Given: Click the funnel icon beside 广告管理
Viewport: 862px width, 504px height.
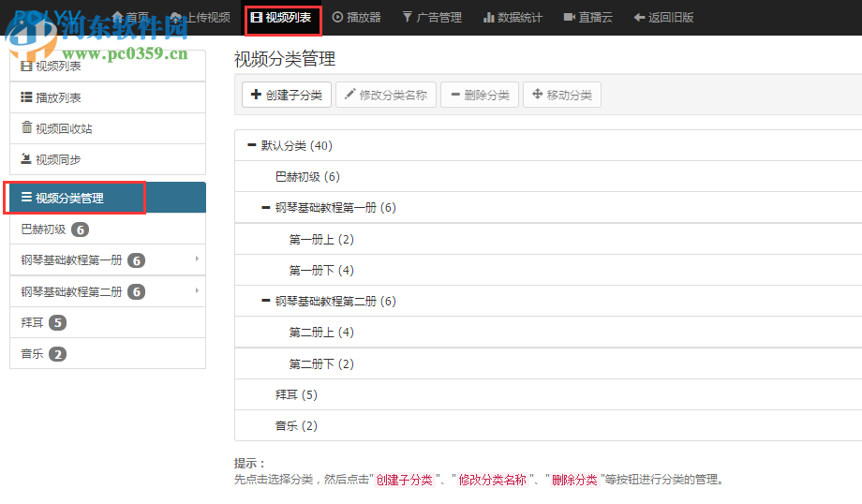Looking at the screenshot, I should 407,17.
